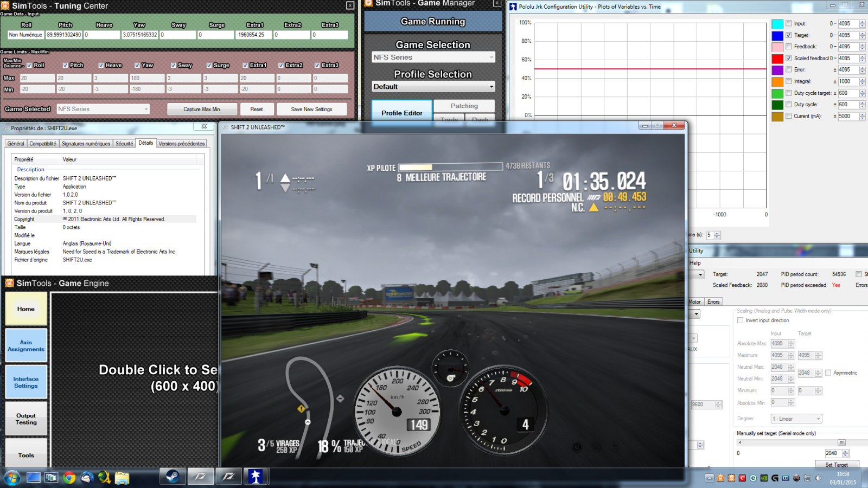Image resolution: width=868 pixels, height=488 pixels.
Task: Open Signatures numériques tab
Action: [x=86, y=144]
